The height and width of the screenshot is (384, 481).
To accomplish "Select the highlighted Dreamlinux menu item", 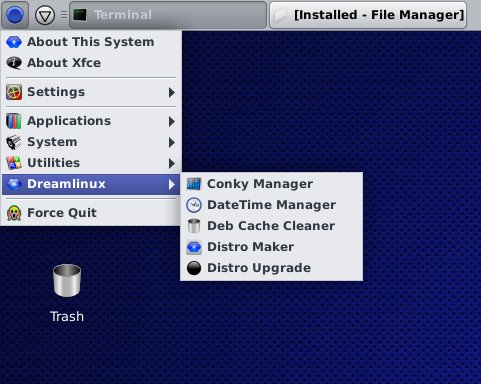I will [x=91, y=184].
